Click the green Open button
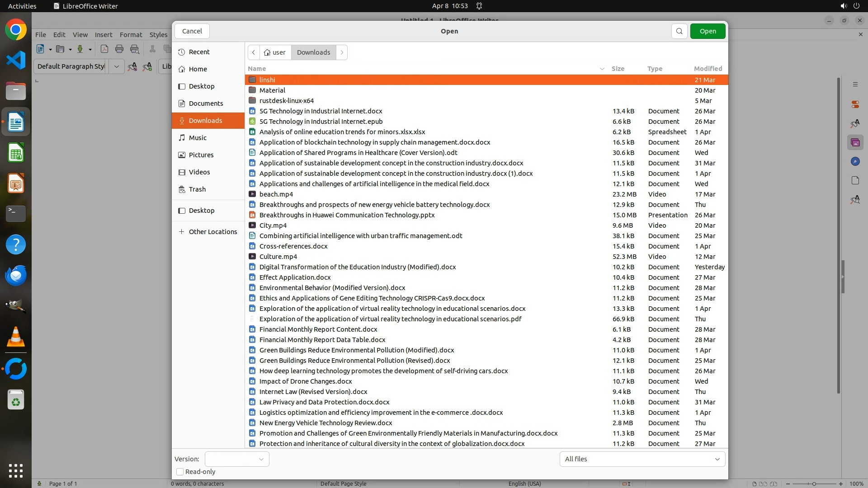Screen dimensions: 868x488 point(708,31)
